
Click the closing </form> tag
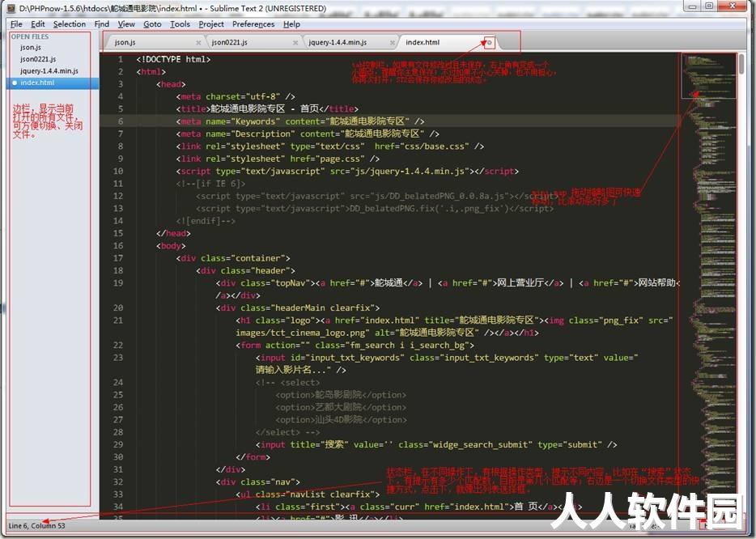tap(253, 457)
